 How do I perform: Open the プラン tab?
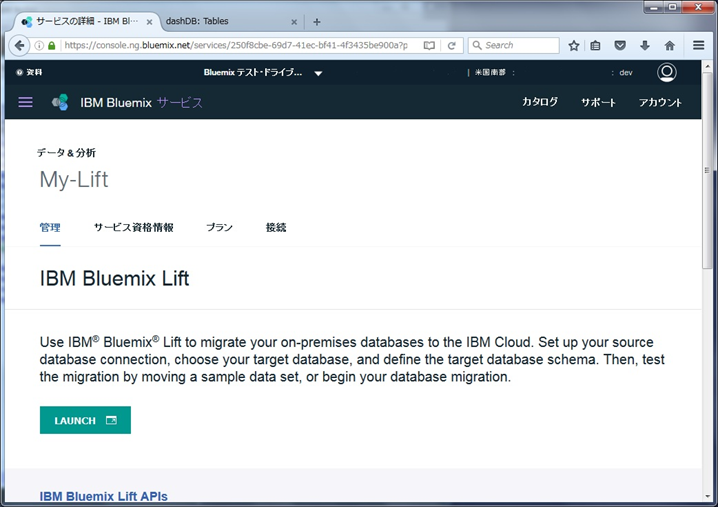click(x=219, y=228)
